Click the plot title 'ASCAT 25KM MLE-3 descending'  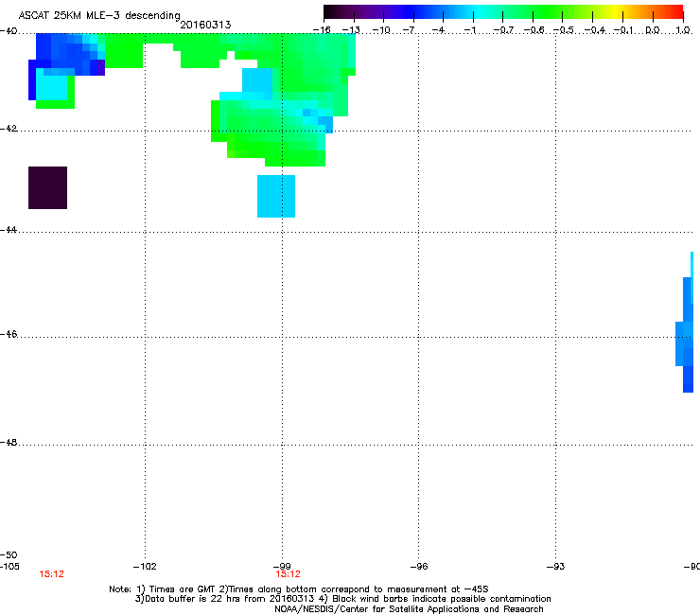tap(99, 15)
